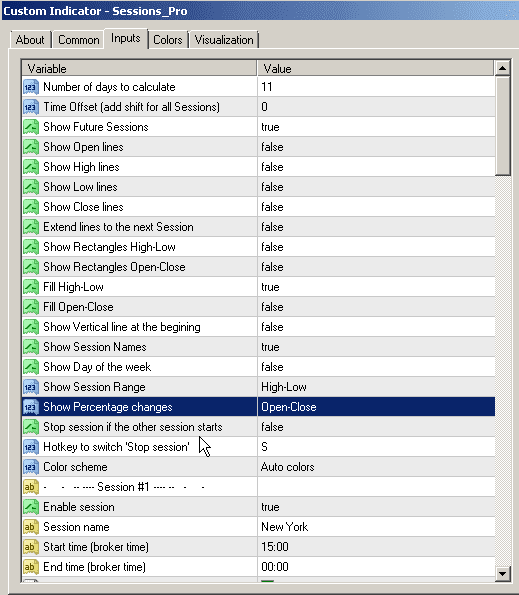
Task: Click the icon next to Color scheme
Action: pyautogui.click(x=31, y=467)
